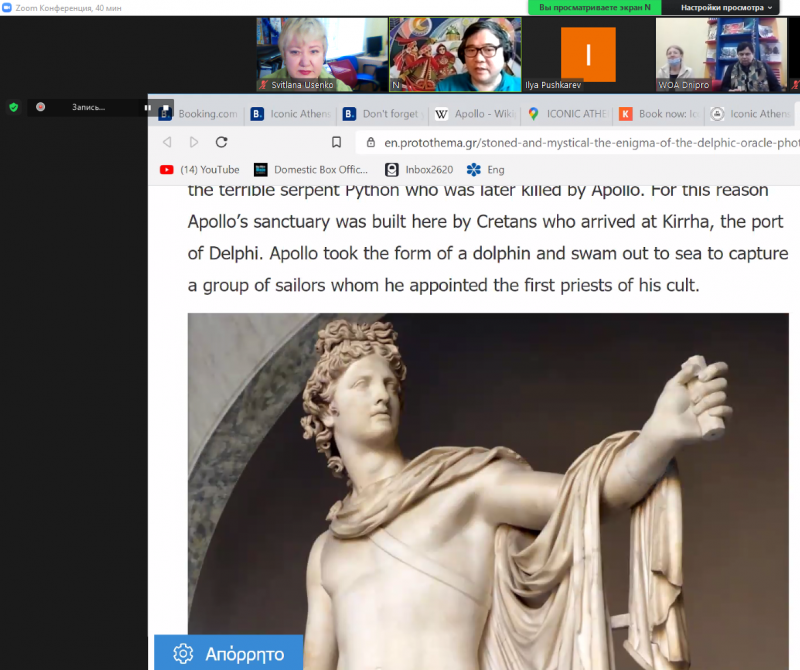Image resolution: width=800 pixels, height=670 pixels.
Task: Click the privacy gear icon
Action: (x=183, y=654)
